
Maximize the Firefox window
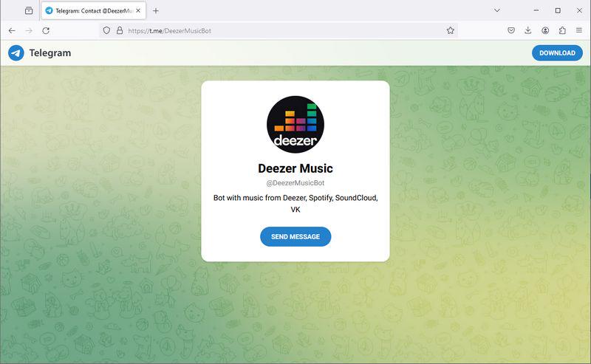click(558, 10)
